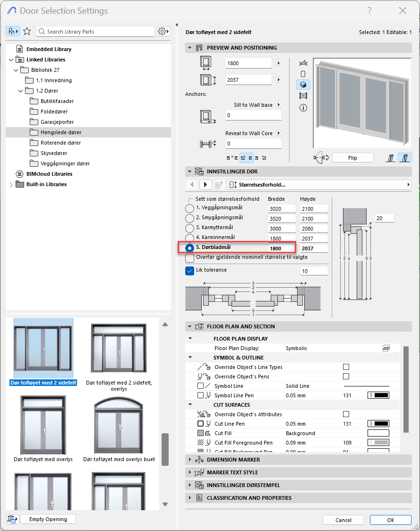
Task: Click the favorites star icon
Action: [x=27, y=31]
